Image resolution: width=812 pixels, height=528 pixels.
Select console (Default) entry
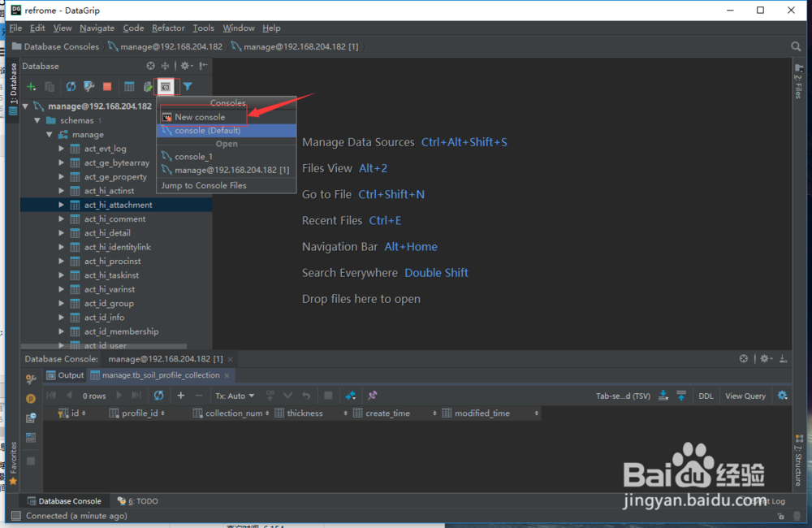pyautogui.click(x=227, y=131)
